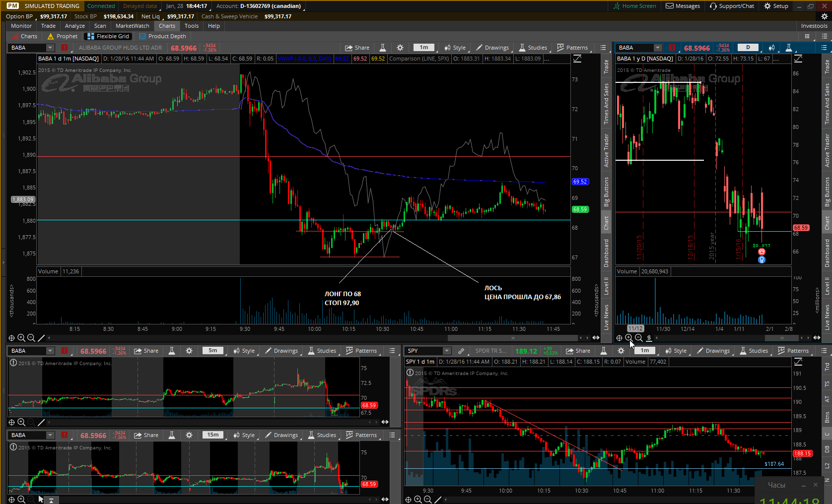Expand the SPY symbol dropdown
The height and width of the screenshot is (504, 832).
447,351
